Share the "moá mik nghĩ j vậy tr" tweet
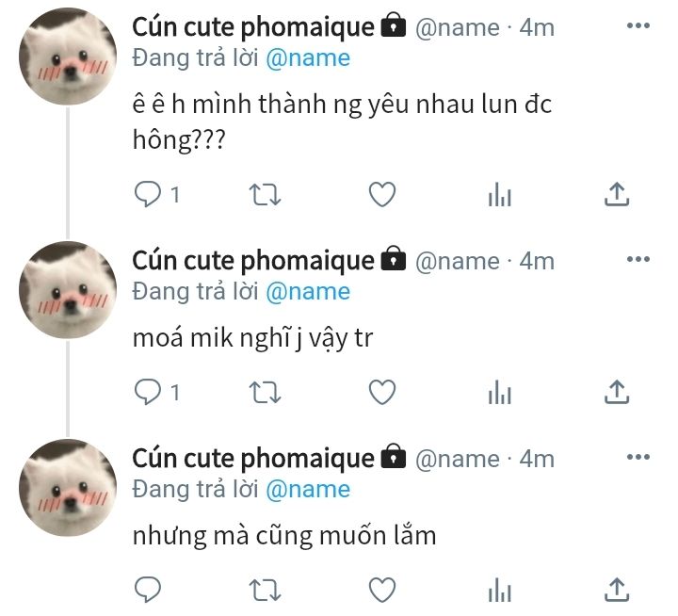 coord(617,392)
